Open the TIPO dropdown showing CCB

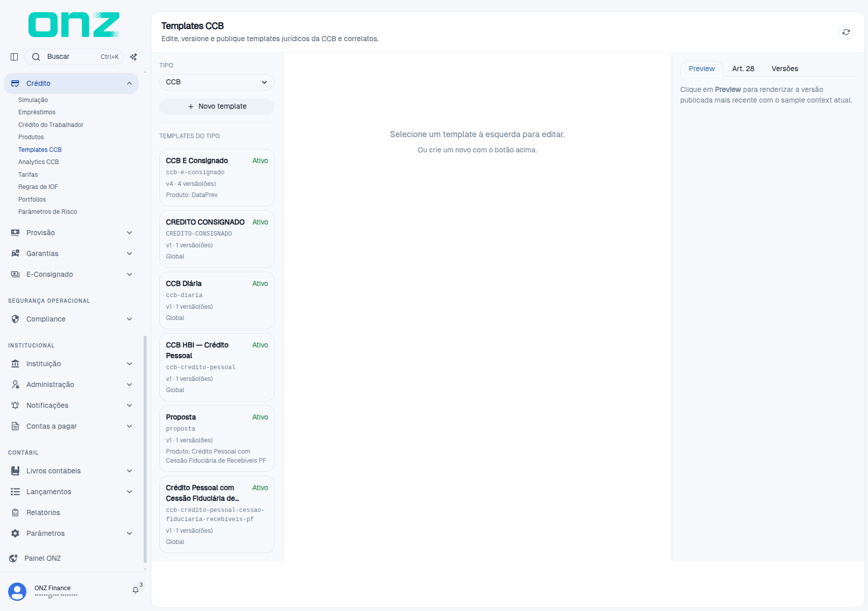click(217, 82)
